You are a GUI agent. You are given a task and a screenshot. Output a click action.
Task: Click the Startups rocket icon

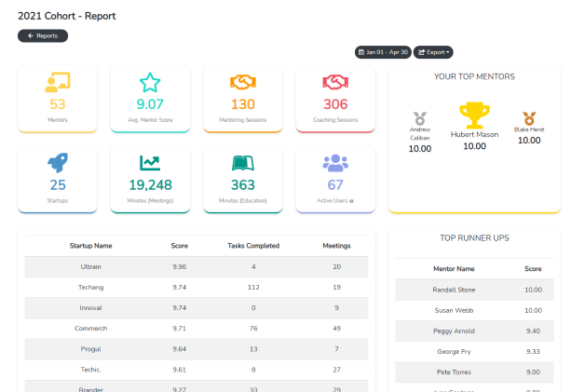pyautogui.click(x=58, y=163)
